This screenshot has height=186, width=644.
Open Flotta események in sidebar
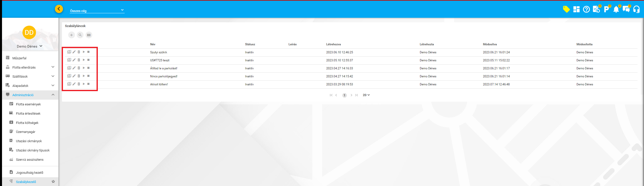(28, 104)
